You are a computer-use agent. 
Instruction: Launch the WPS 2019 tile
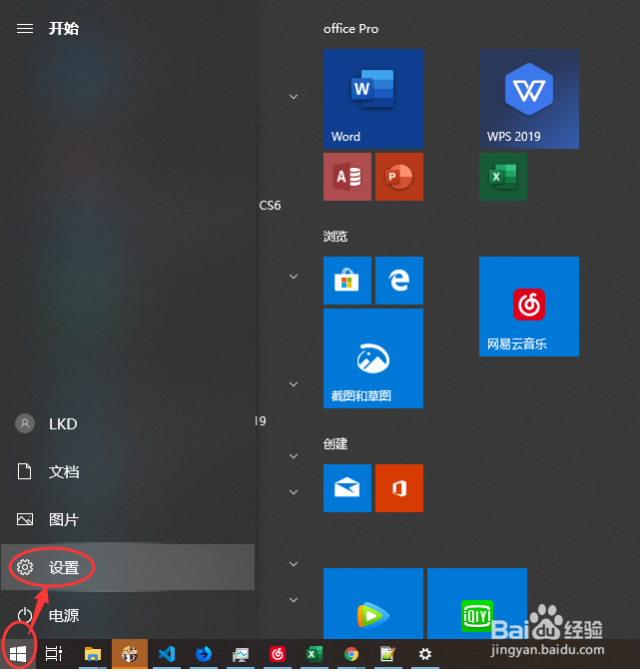tap(529, 99)
